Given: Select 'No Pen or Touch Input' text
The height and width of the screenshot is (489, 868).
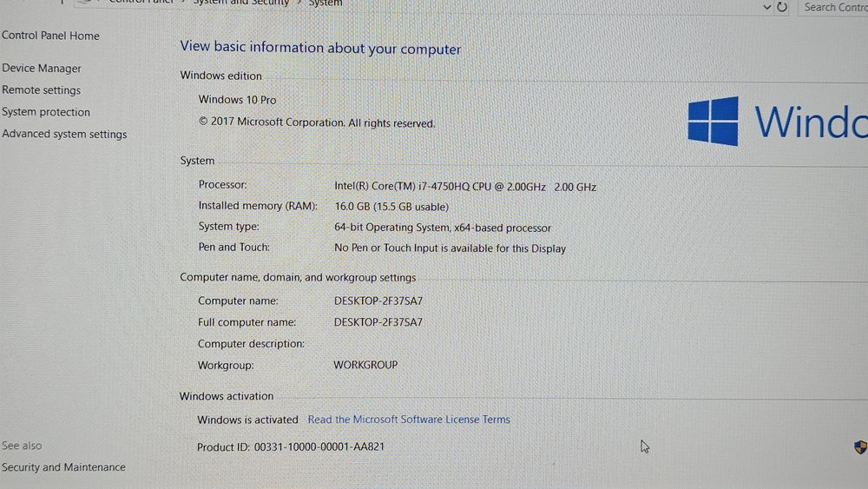Looking at the screenshot, I should (386, 248).
